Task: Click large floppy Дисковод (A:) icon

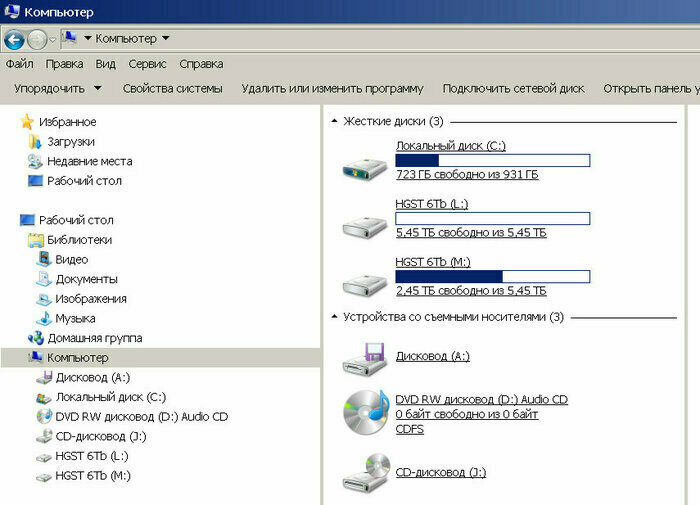Action: [x=365, y=359]
